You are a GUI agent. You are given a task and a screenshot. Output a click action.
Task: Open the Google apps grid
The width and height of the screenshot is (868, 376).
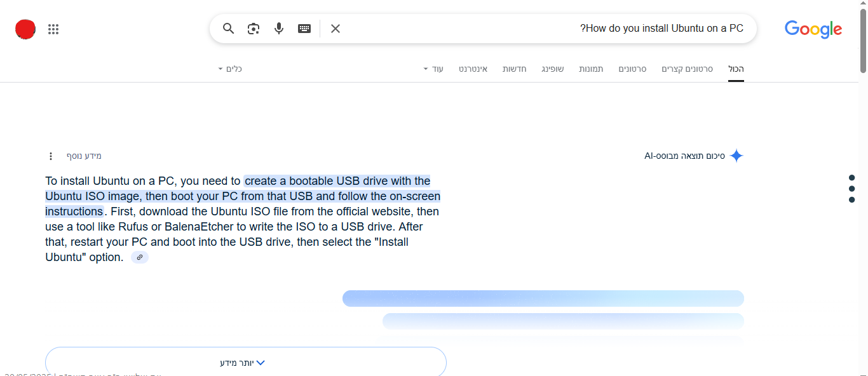(53, 29)
